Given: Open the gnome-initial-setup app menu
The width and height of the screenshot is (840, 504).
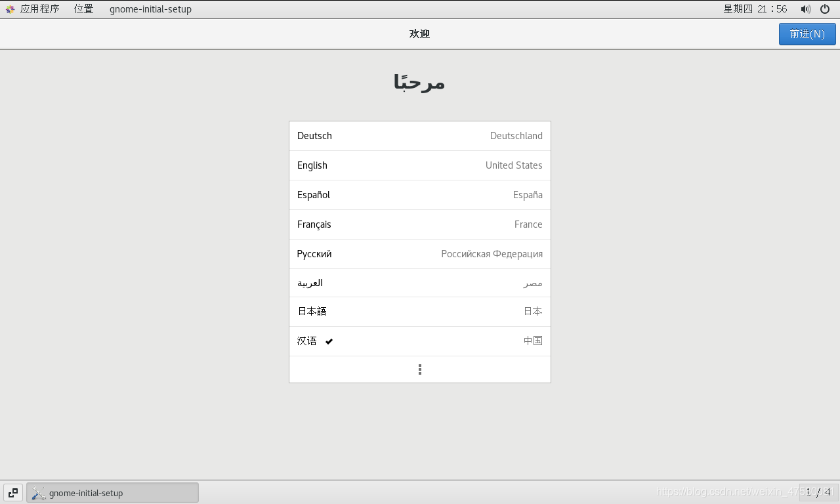Looking at the screenshot, I should pos(150,9).
